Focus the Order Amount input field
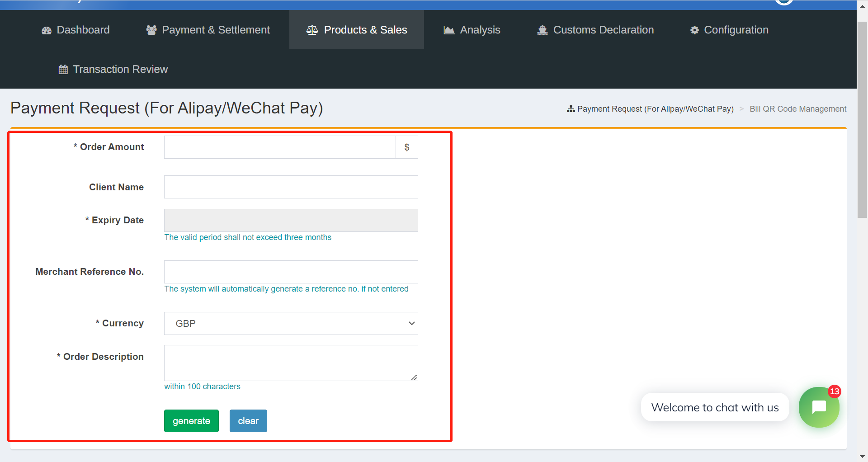The width and height of the screenshot is (868, 462). point(280,147)
